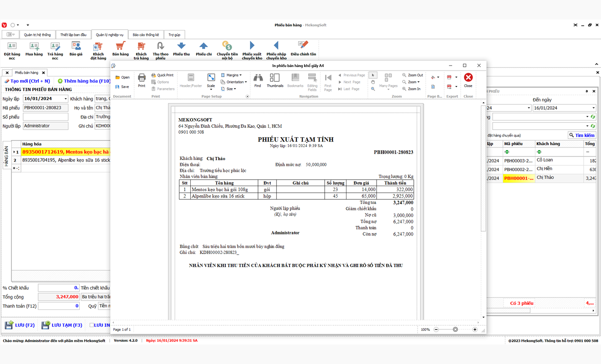Viewport: 601px width, 364px height.
Task: Open Chuyển tiền nội bộ transfer
Action: click(227, 51)
